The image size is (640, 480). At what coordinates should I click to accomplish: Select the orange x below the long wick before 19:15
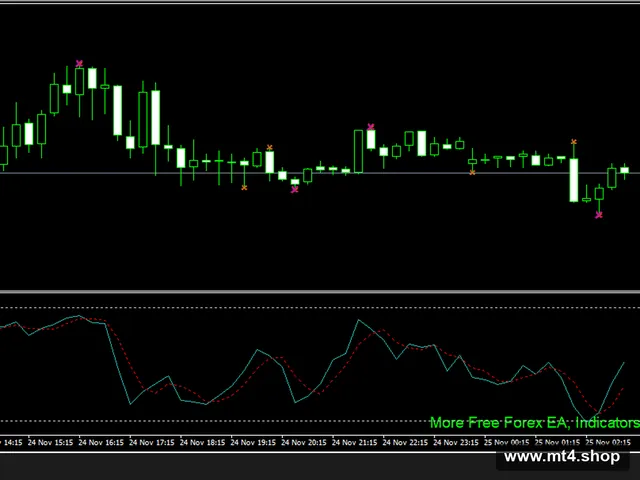tap(244, 188)
